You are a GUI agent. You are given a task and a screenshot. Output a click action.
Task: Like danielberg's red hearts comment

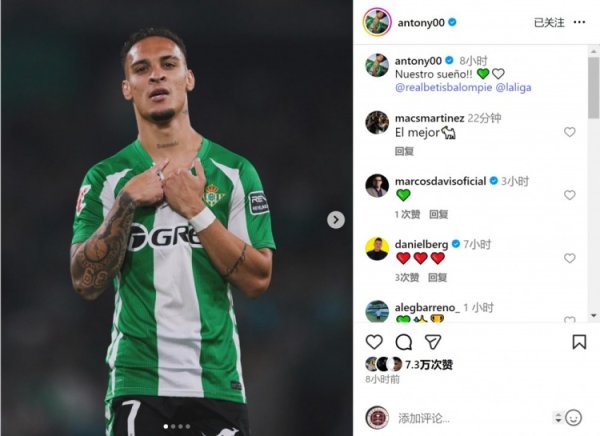[x=569, y=258]
